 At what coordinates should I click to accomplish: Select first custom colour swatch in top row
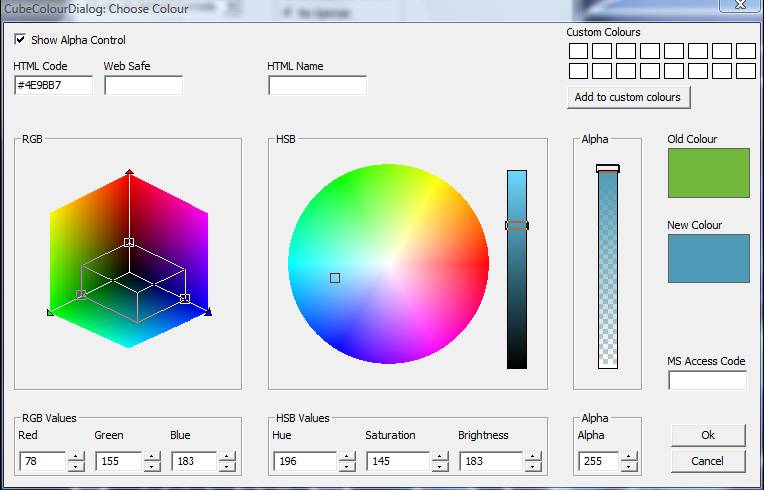[578, 51]
